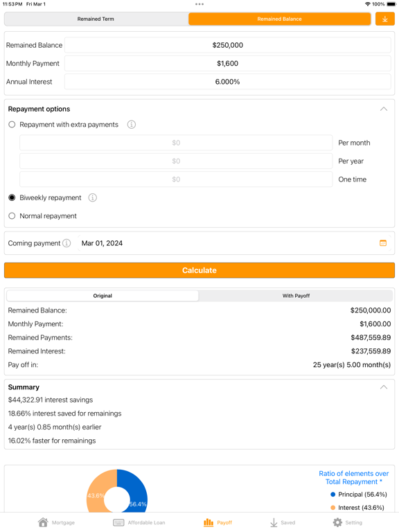Tap the Summary heading
This screenshot has width=399, height=532.
click(24, 387)
